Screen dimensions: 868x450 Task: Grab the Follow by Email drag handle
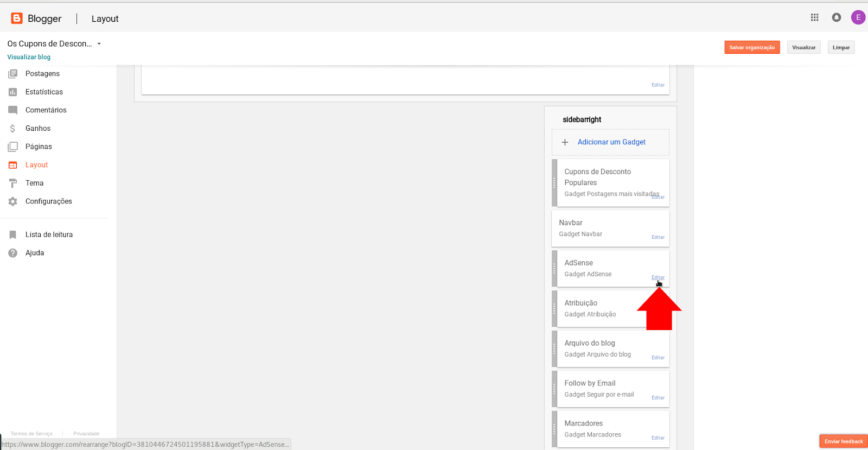[x=554, y=389]
